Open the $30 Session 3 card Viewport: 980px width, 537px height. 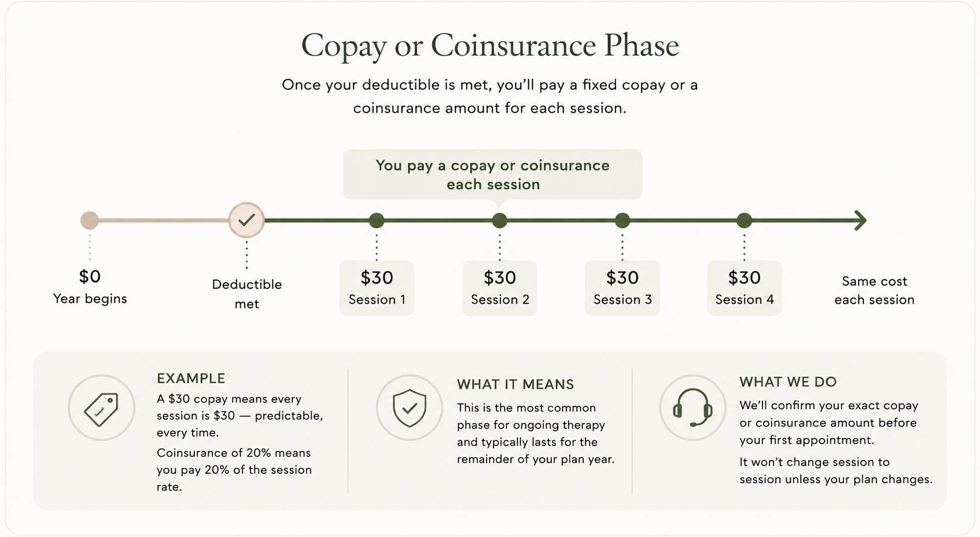(622, 288)
